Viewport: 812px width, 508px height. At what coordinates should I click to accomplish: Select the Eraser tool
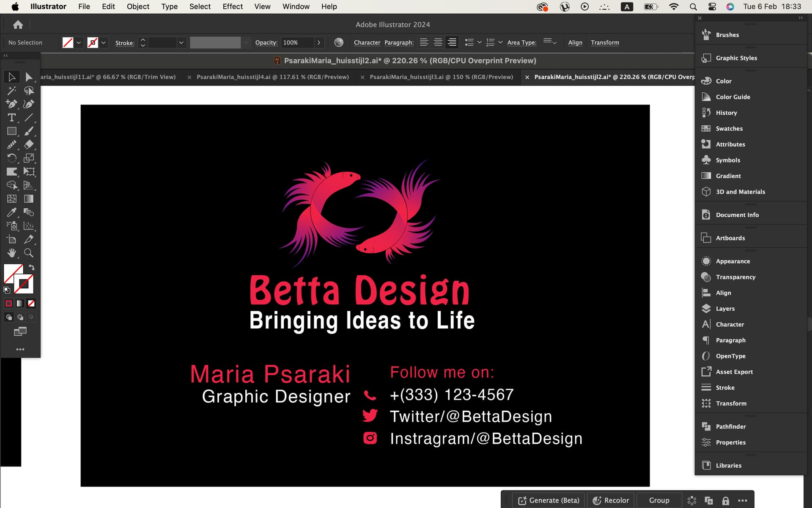[x=29, y=144]
